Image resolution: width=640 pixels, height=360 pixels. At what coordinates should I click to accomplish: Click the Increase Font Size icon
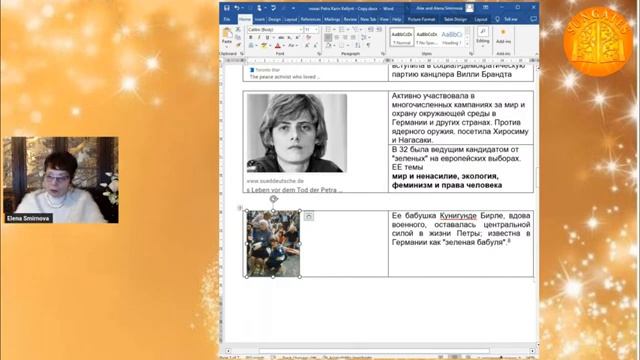pyautogui.click(x=307, y=45)
